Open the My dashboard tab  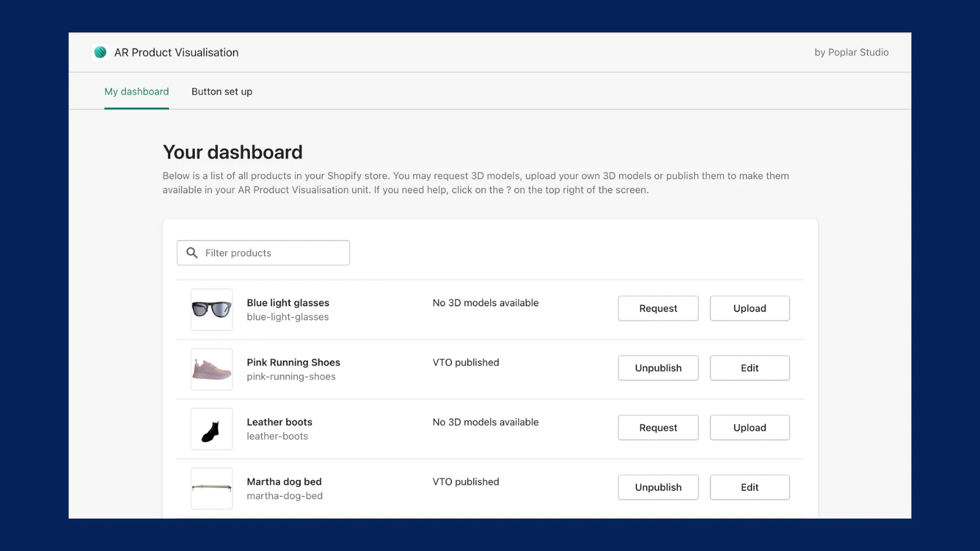coord(137,92)
